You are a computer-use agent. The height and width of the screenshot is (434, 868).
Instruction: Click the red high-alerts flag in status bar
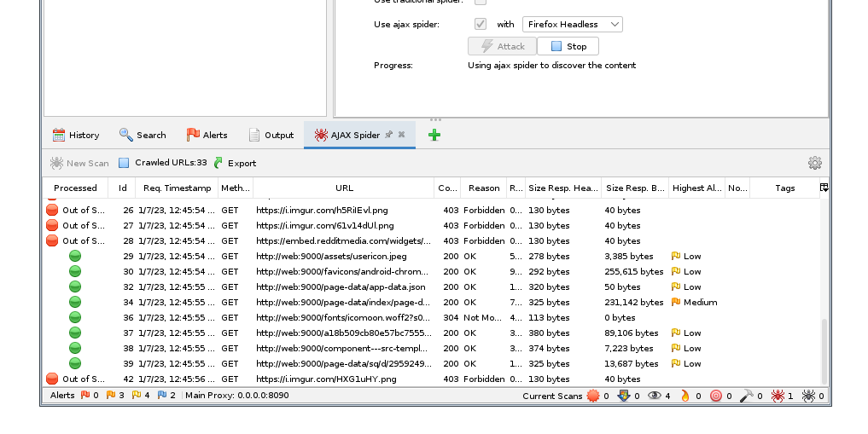click(85, 396)
